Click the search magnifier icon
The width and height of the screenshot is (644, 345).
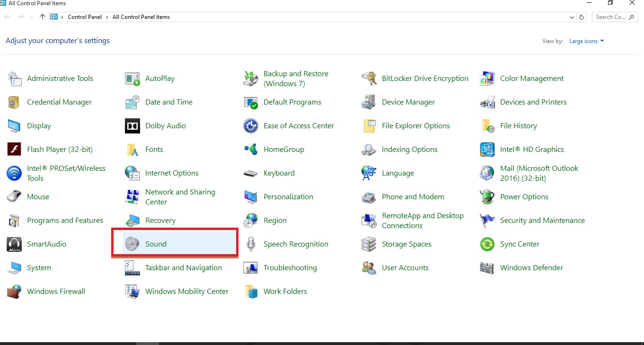(x=632, y=17)
